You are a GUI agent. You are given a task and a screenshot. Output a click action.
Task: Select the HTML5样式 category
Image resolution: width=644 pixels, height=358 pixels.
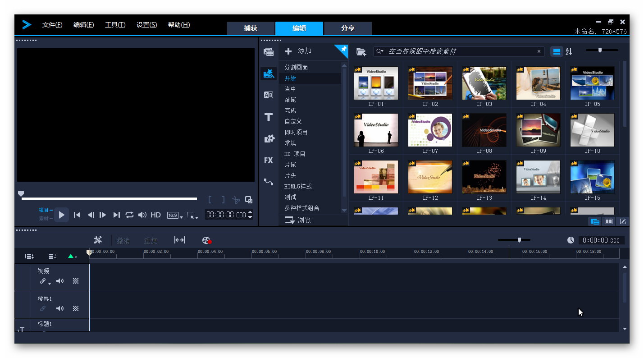click(298, 186)
